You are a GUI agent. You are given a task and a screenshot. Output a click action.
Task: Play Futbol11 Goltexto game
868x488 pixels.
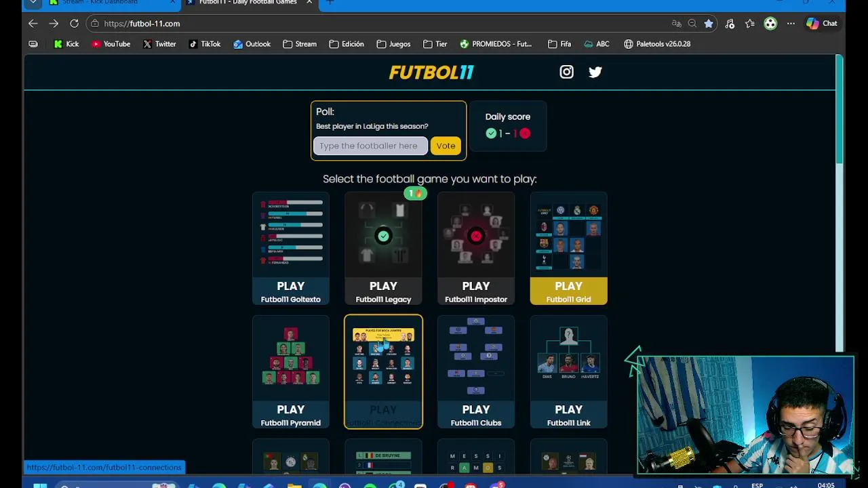291,249
